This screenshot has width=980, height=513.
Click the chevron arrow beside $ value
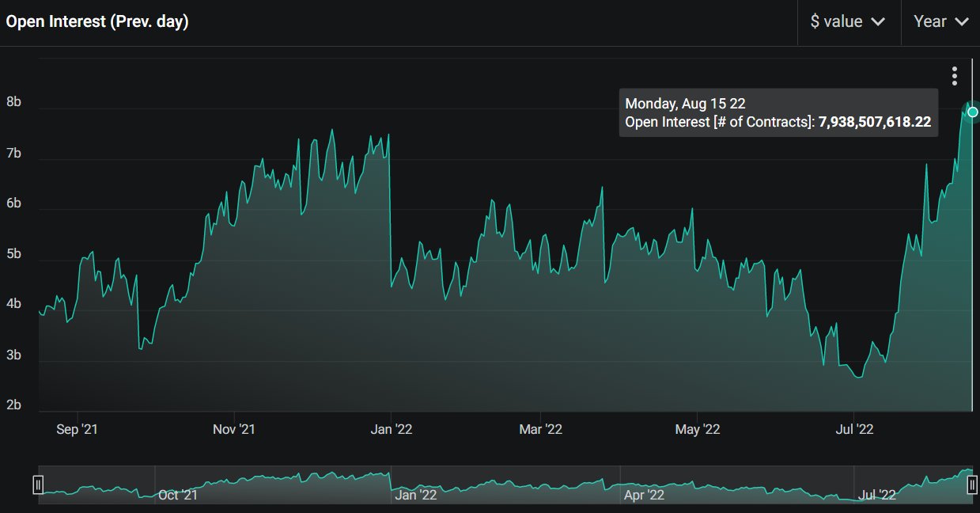[x=877, y=22]
